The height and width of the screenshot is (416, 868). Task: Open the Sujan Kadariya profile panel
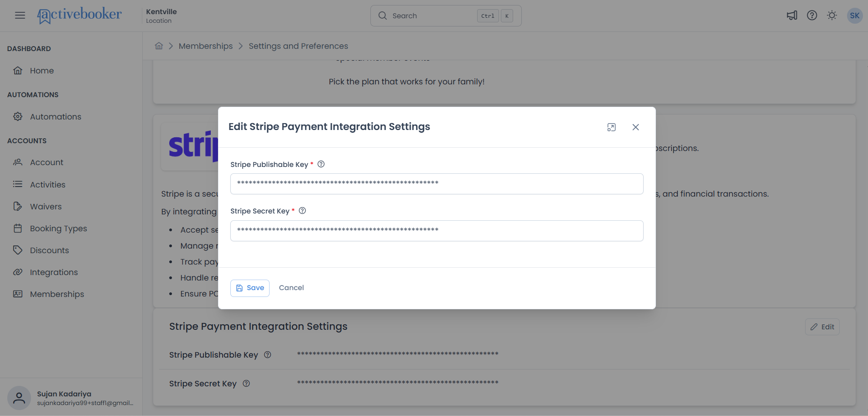pos(71,398)
